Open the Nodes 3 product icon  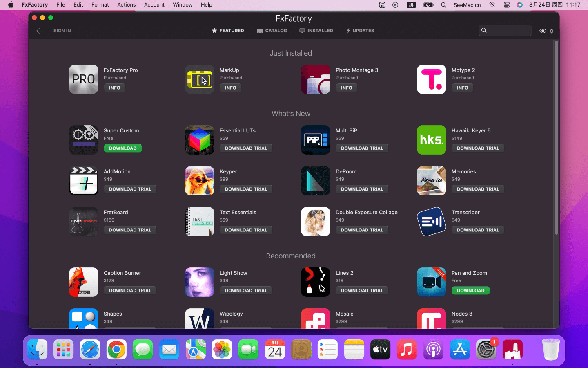coord(432,318)
